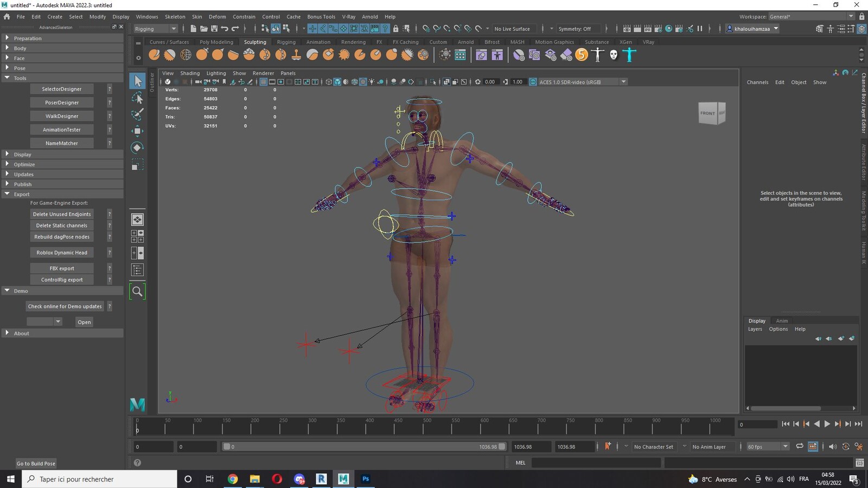
Task: Activate the Rotate tool
Action: (x=137, y=147)
